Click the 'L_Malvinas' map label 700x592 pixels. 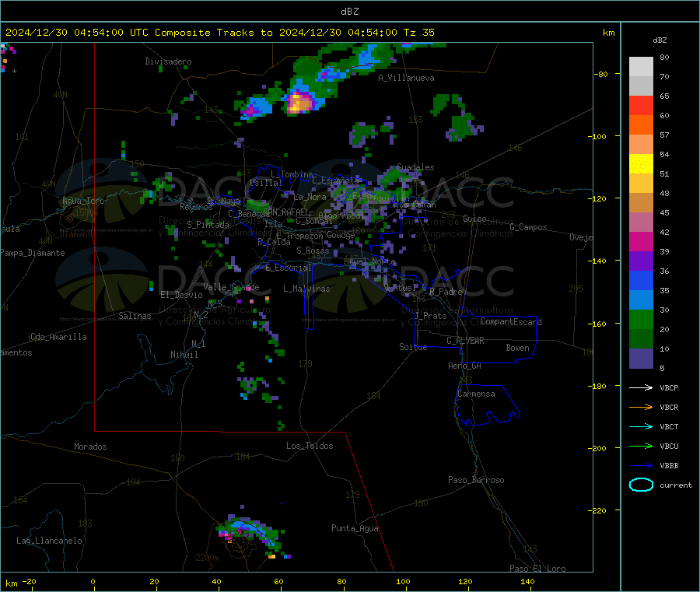(x=306, y=289)
